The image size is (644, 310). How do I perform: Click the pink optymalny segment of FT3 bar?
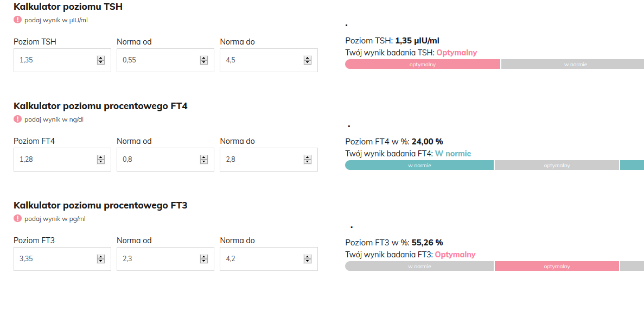[557, 266]
